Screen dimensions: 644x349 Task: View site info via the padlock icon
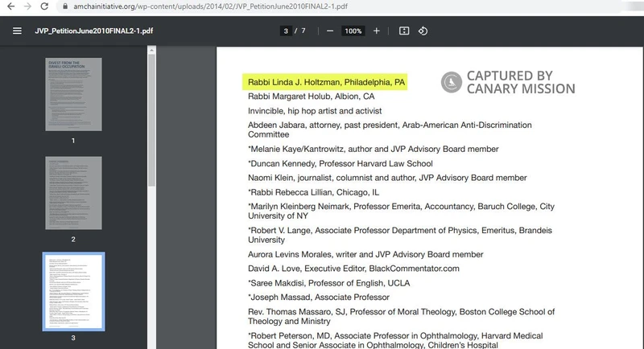click(x=65, y=6)
